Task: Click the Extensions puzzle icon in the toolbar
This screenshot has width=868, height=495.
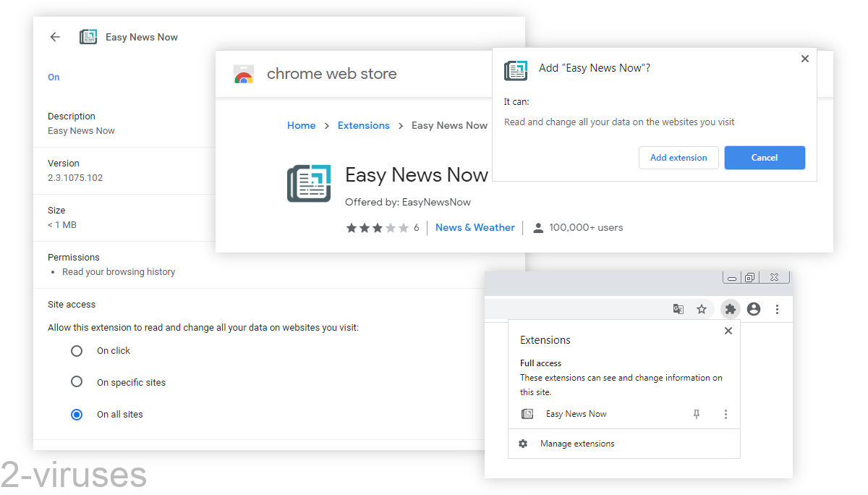Action: [x=731, y=308]
